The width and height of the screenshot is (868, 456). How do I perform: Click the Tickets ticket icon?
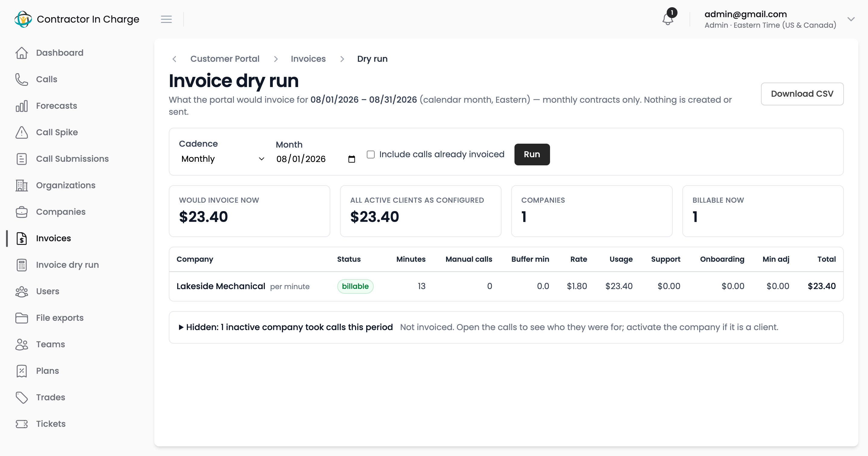coord(22,424)
